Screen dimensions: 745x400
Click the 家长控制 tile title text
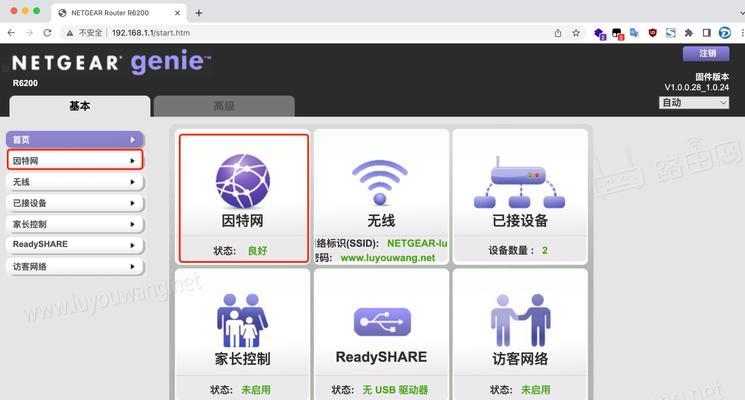[242, 359]
